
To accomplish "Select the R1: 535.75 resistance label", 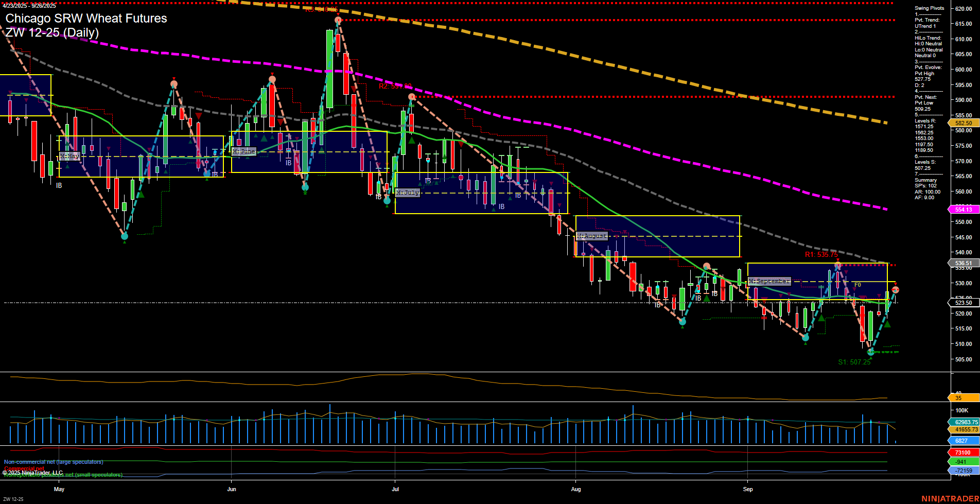I will point(821,255).
